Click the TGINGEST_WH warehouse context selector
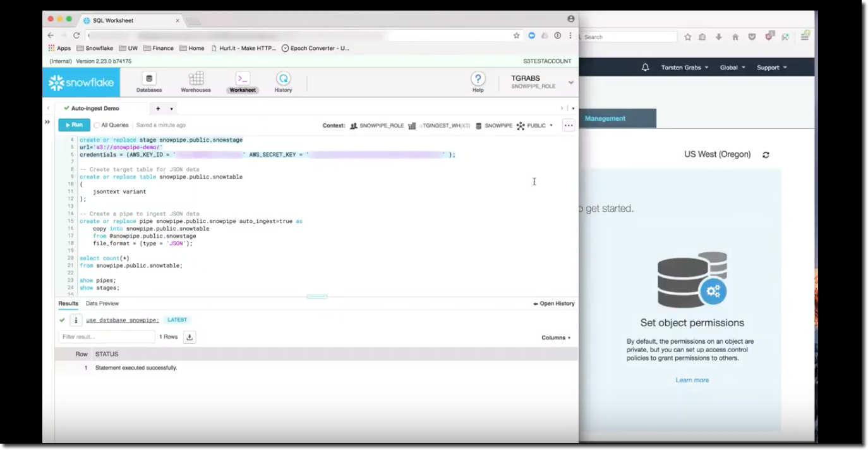868x450 pixels. tap(439, 125)
